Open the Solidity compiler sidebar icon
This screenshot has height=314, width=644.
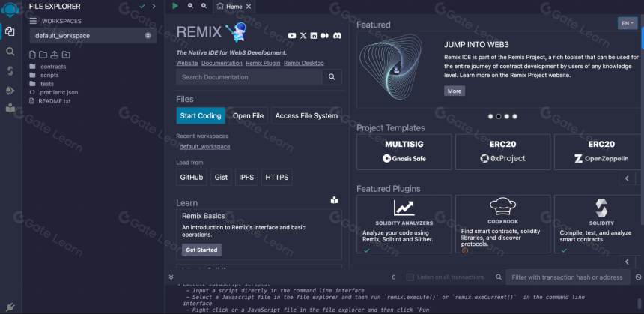pyautogui.click(x=10, y=71)
